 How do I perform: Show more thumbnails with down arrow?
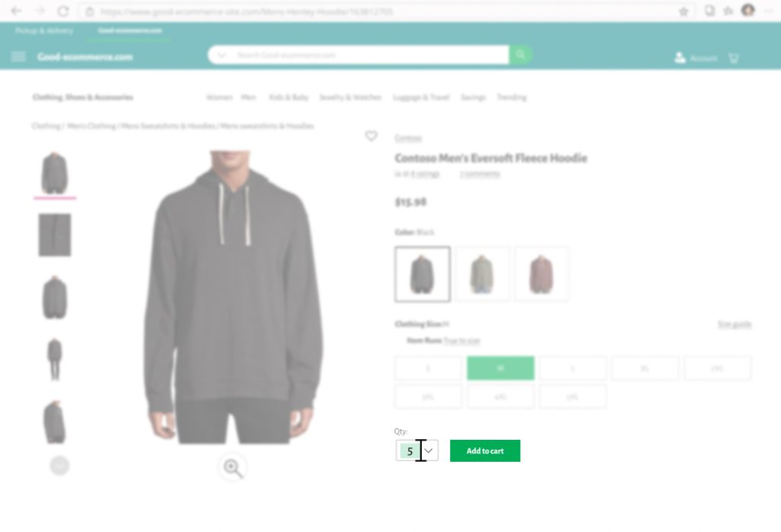point(59,466)
